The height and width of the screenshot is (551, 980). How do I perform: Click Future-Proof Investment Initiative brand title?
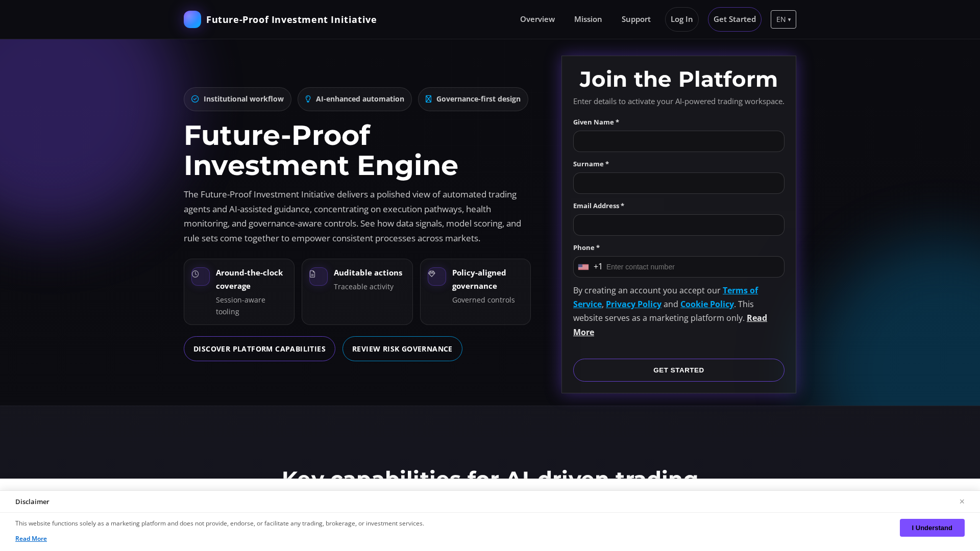click(x=291, y=19)
